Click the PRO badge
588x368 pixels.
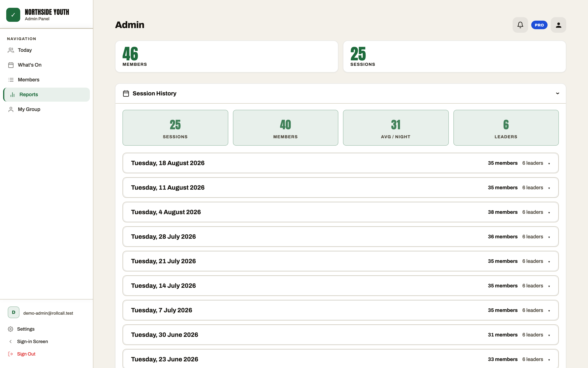tap(539, 25)
